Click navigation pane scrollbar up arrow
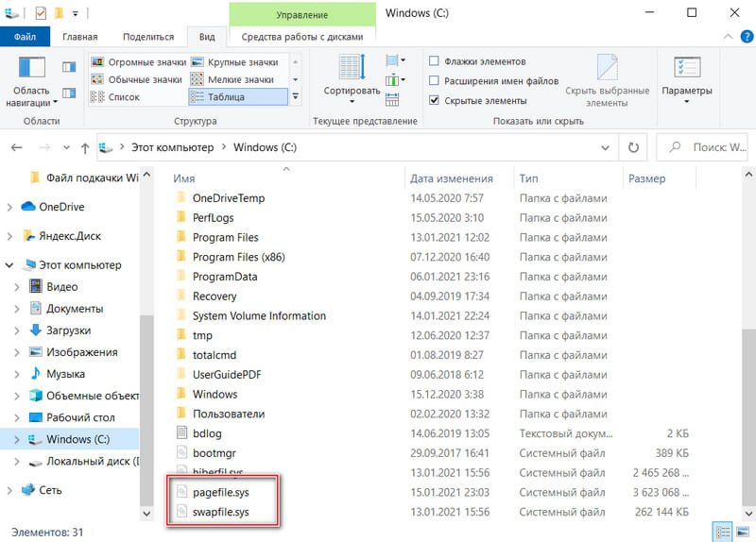The height and width of the screenshot is (542, 756). tap(146, 175)
